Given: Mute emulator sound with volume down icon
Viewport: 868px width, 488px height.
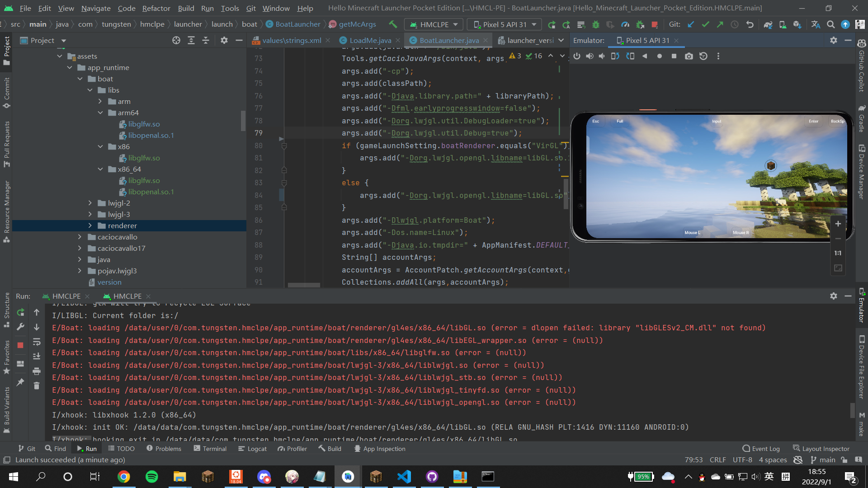Looking at the screenshot, I should click(x=602, y=56).
